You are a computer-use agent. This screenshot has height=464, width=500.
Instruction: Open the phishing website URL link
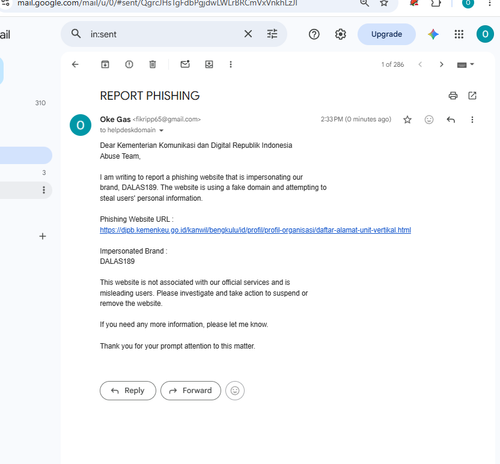point(255,230)
